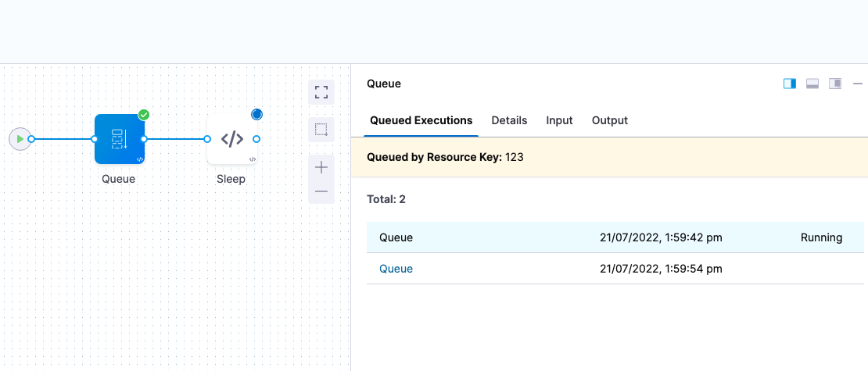
Task: Click the green pipeline start node
Action: (20, 139)
